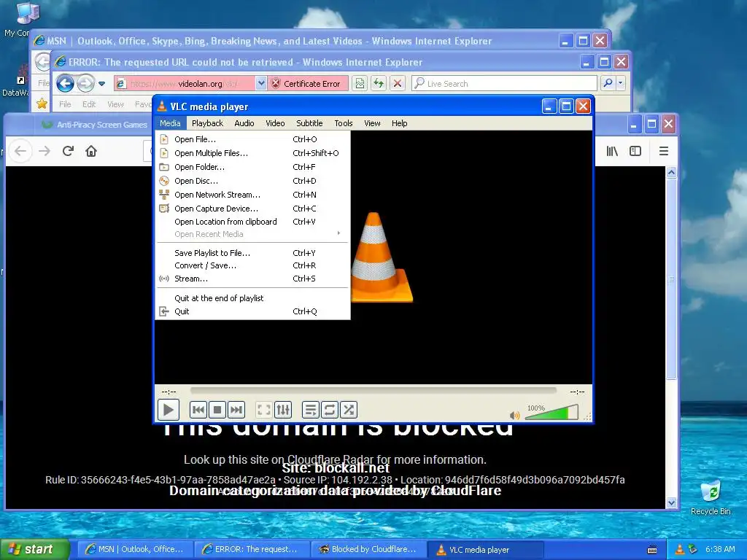Open the VLC Video menu
This screenshot has height=560, width=747.
pos(275,122)
